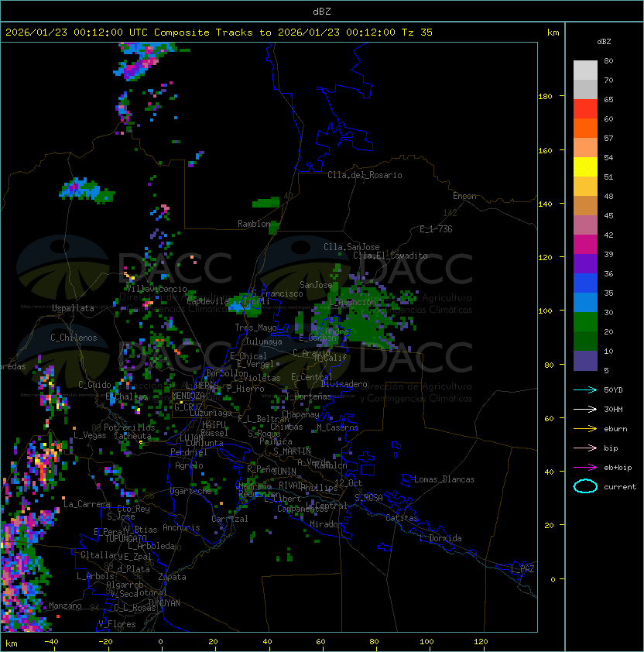The width and height of the screenshot is (644, 652).
Task: Click the magenta swatch in the dBZ scale
Action: pyautogui.click(x=585, y=245)
